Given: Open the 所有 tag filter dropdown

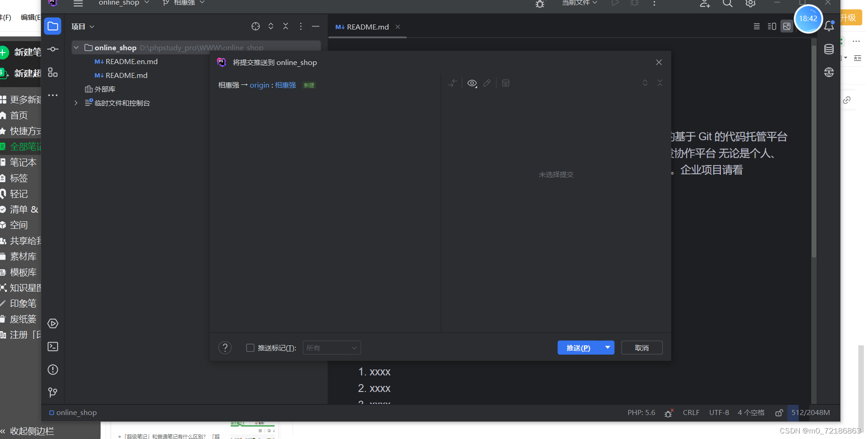Looking at the screenshot, I should [331, 347].
